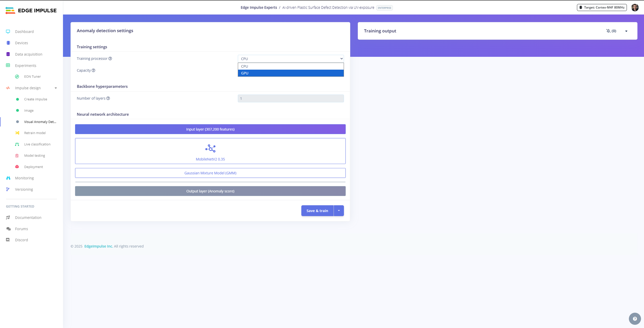Click the Model testing clipboard icon
The height and width of the screenshot is (328, 644).
17,155
